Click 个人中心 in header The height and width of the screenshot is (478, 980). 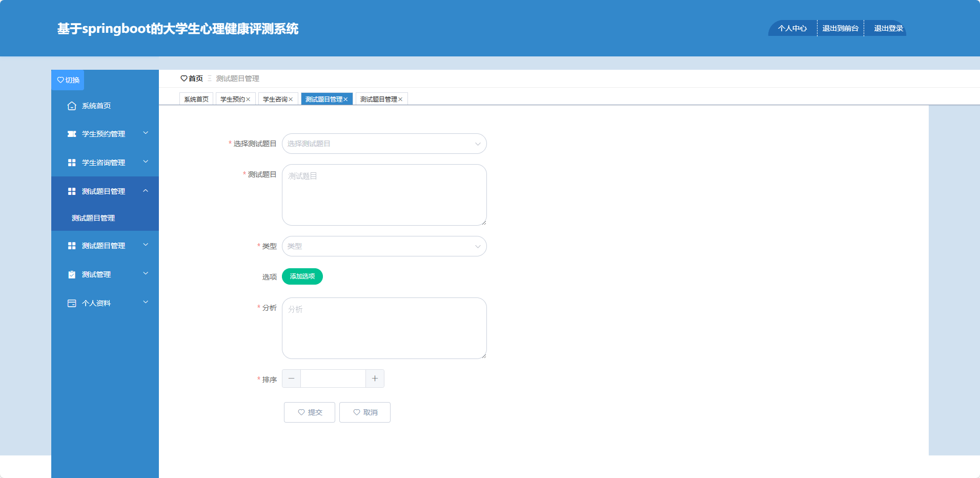[792, 29]
